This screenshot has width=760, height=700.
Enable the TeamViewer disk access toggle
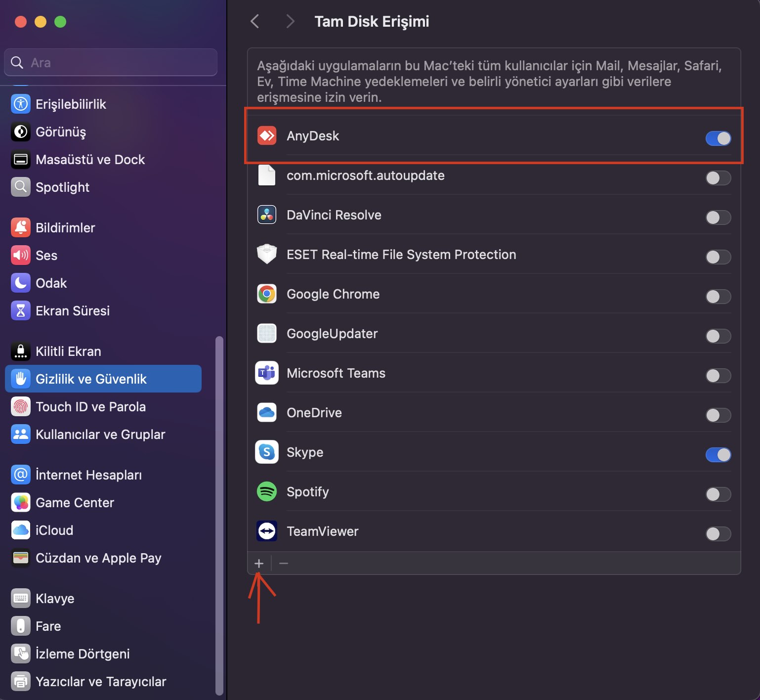(718, 534)
